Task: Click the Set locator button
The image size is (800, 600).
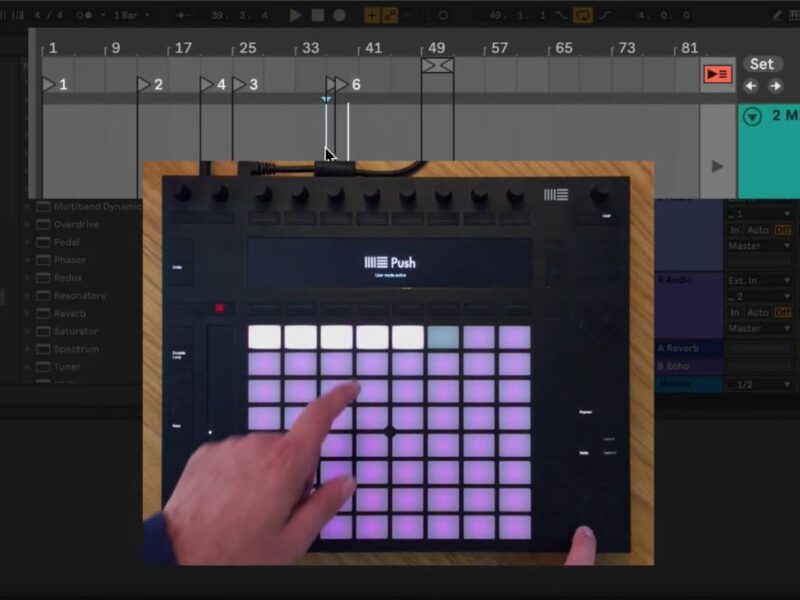Action: click(x=762, y=64)
